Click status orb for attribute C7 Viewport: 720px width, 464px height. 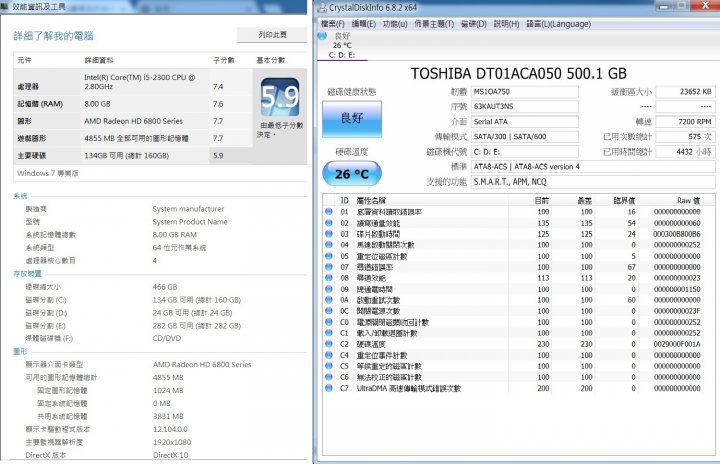pos(329,388)
